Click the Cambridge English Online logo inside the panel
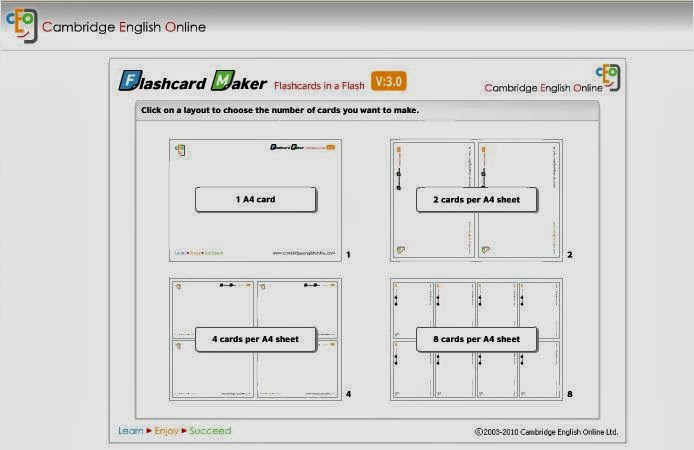The width and height of the screenshot is (694, 450). 552,79
